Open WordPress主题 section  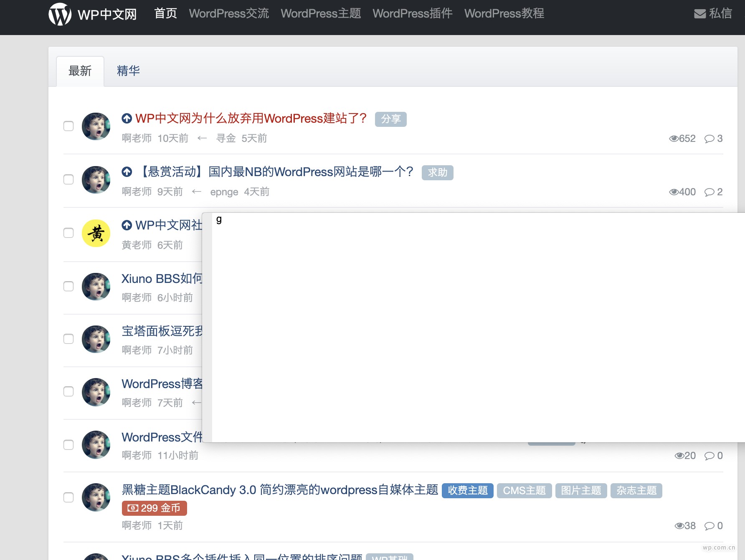[321, 14]
